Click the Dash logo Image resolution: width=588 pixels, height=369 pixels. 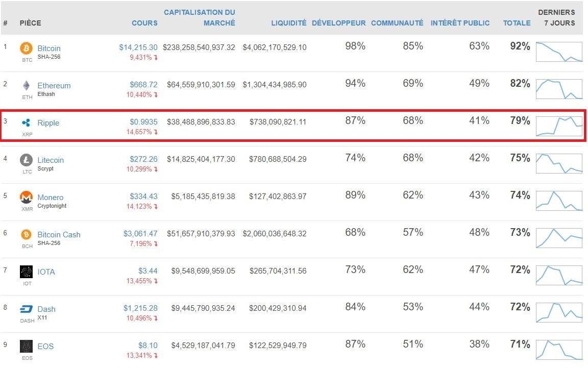coord(26,309)
